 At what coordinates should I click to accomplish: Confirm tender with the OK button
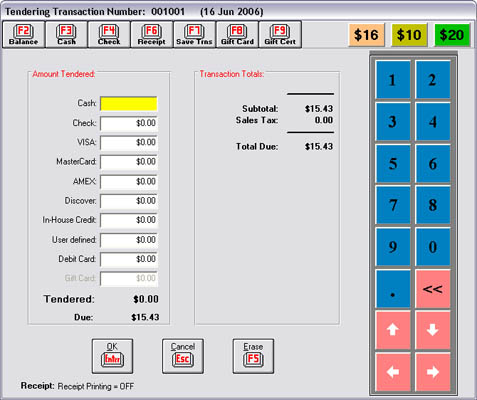112,356
